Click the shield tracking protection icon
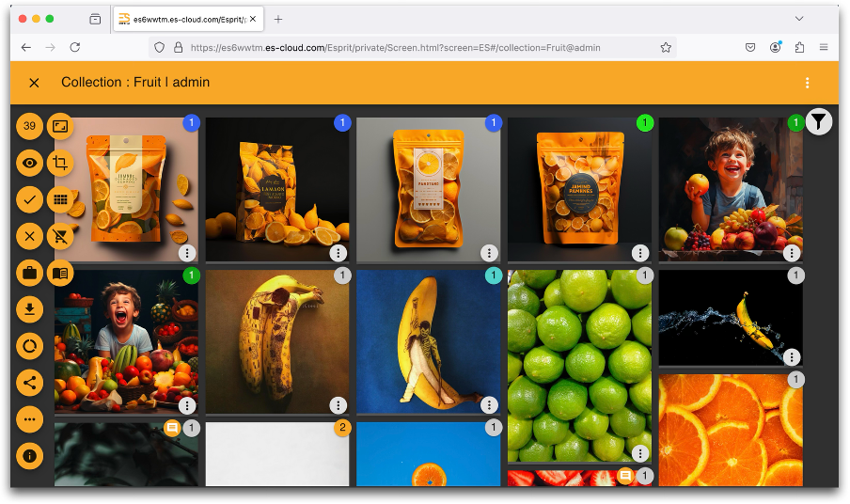The height and width of the screenshot is (504, 850). click(160, 48)
